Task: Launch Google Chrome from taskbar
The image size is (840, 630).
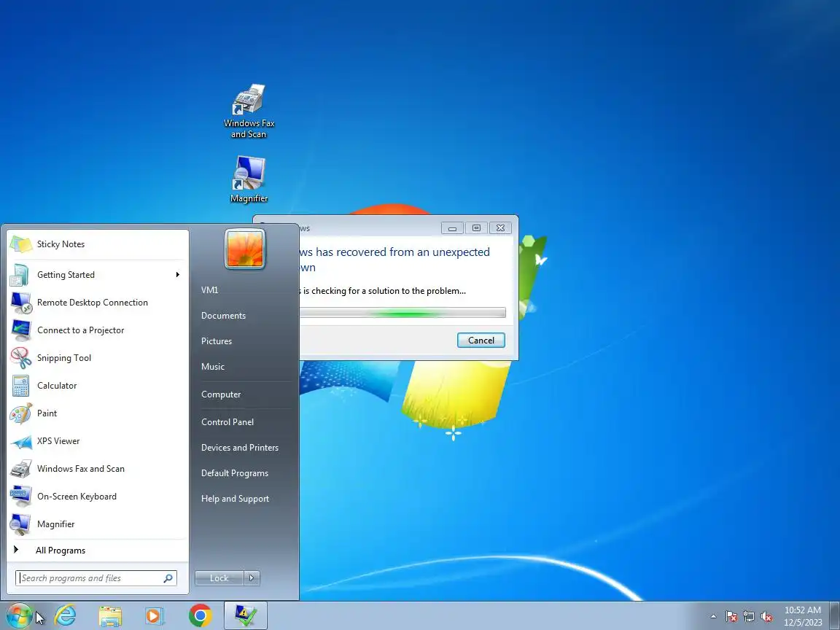Action: pos(201,615)
